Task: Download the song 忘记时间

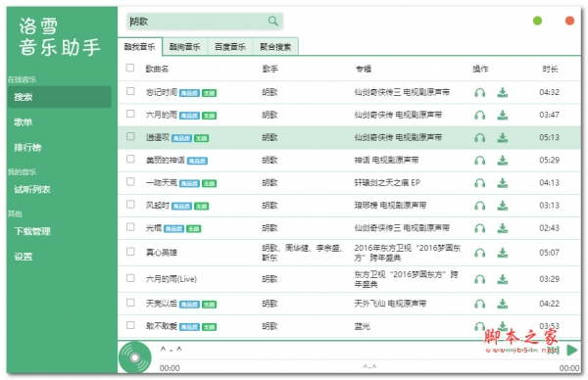Action: (x=503, y=92)
